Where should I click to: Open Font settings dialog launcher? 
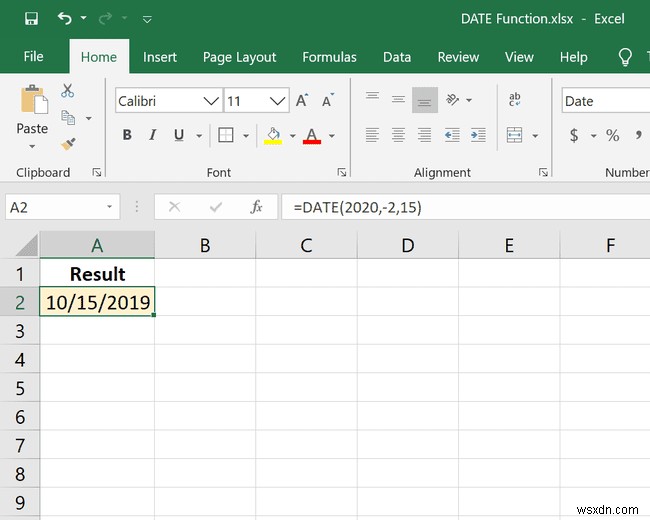point(342,172)
